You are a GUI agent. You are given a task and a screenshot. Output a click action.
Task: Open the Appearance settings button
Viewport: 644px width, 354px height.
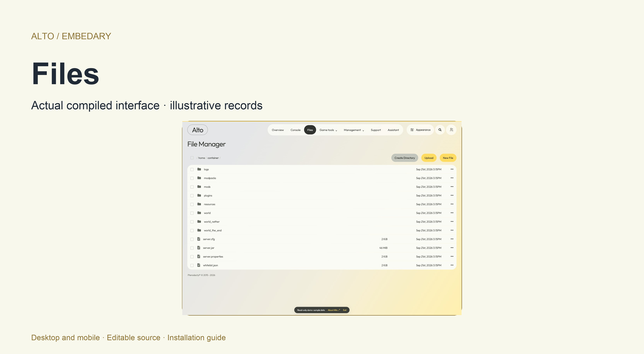420,130
